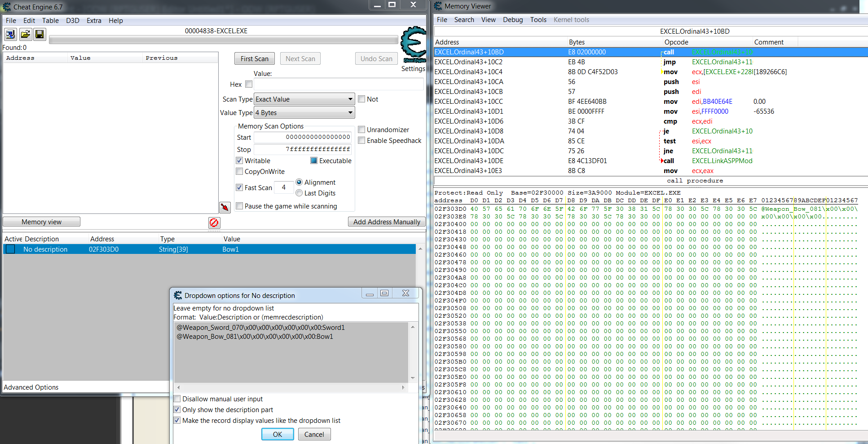868x444 pixels.
Task: Click the open file folder icon
Action: click(x=26, y=34)
